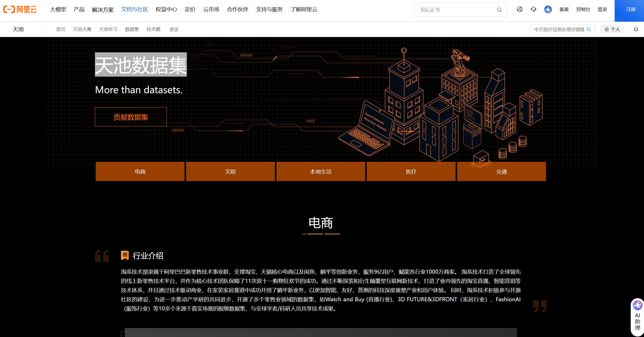Go to 天池 首页 tab
Image resolution: width=644 pixels, height=337 pixels.
click(61, 29)
